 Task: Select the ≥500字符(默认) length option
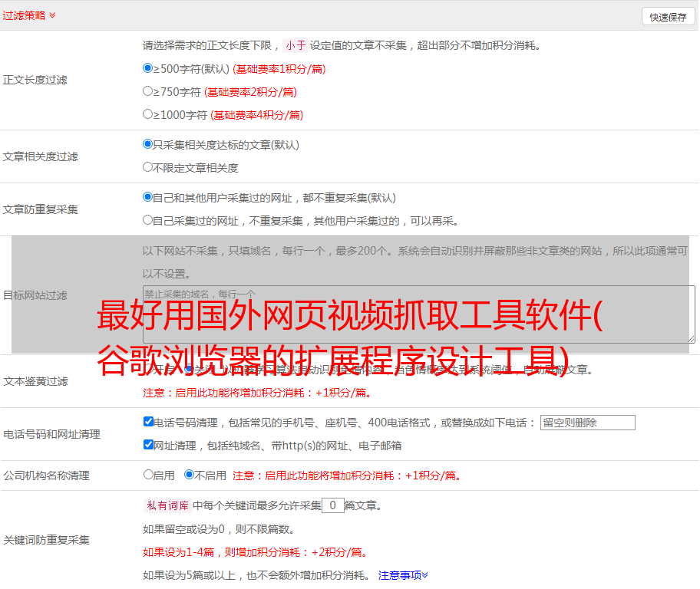(x=147, y=68)
